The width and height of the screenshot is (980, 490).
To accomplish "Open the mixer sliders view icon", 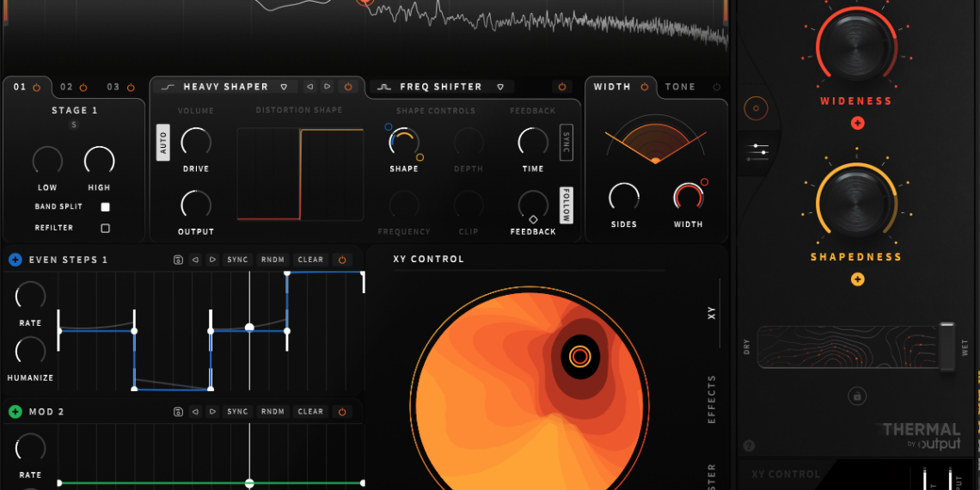I will 758,151.
